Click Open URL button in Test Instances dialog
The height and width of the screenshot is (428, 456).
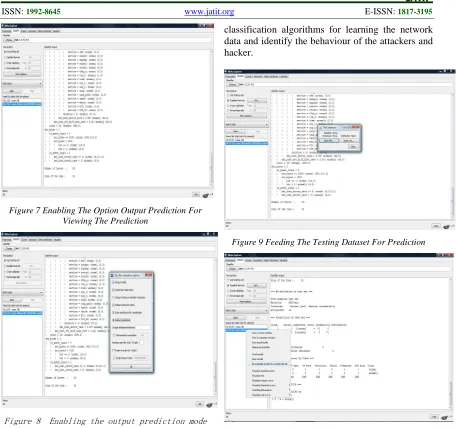348,140
